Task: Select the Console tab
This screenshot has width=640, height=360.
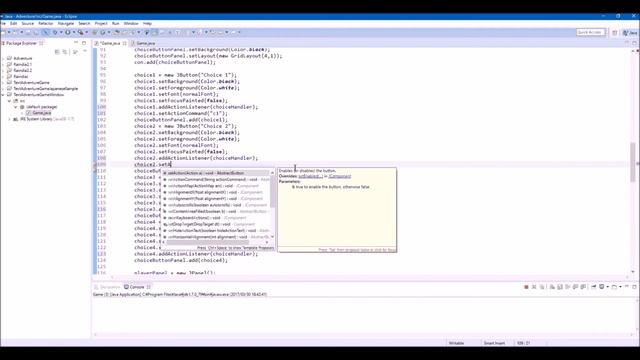Action: pyautogui.click(x=137, y=287)
